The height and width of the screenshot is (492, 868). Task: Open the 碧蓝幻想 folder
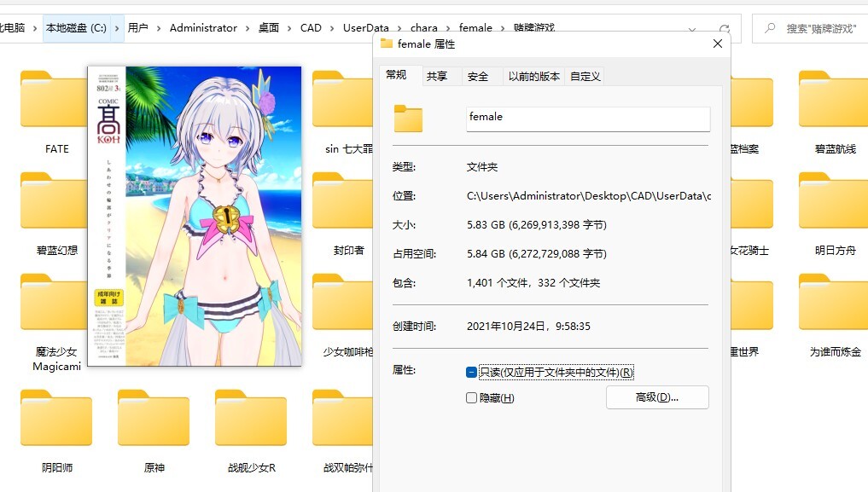pyautogui.click(x=56, y=215)
